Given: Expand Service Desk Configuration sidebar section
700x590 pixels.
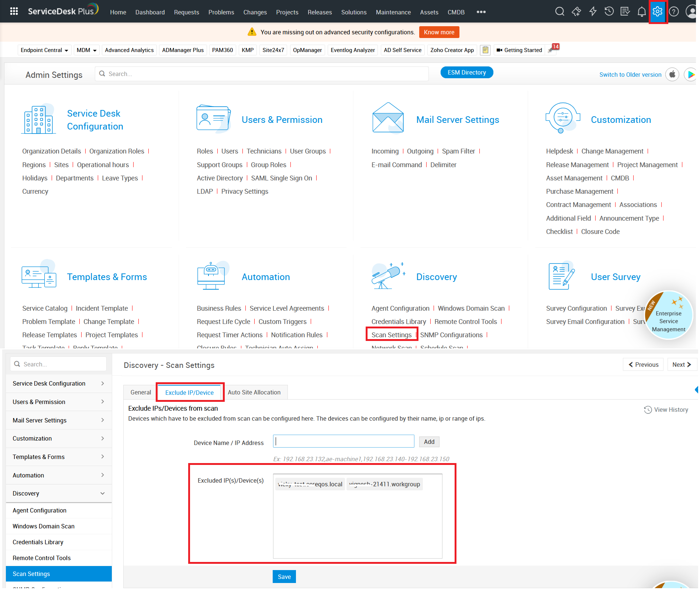Looking at the screenshot, I should [x=59, y=383].
